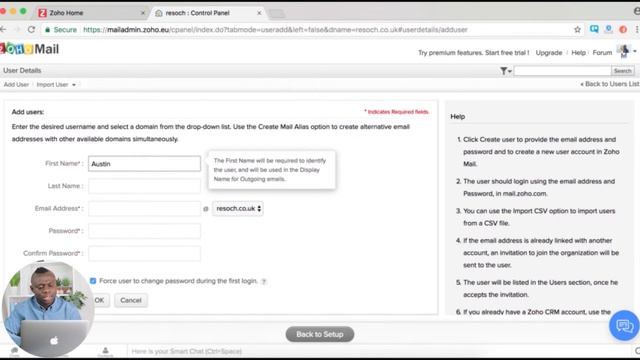Click the webcam video overlay thumbnail
The width and height of the screenshot is (640, 360).
point(48,309)
